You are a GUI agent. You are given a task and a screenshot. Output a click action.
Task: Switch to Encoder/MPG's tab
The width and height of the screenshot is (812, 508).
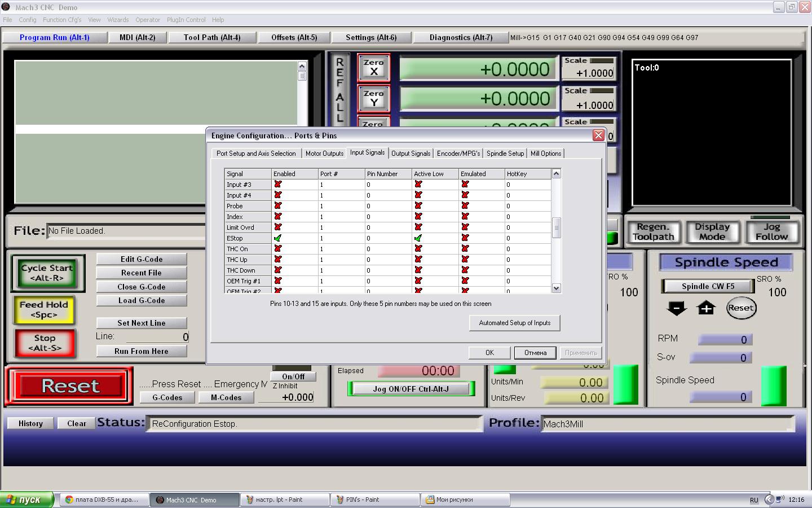point(458,154)
